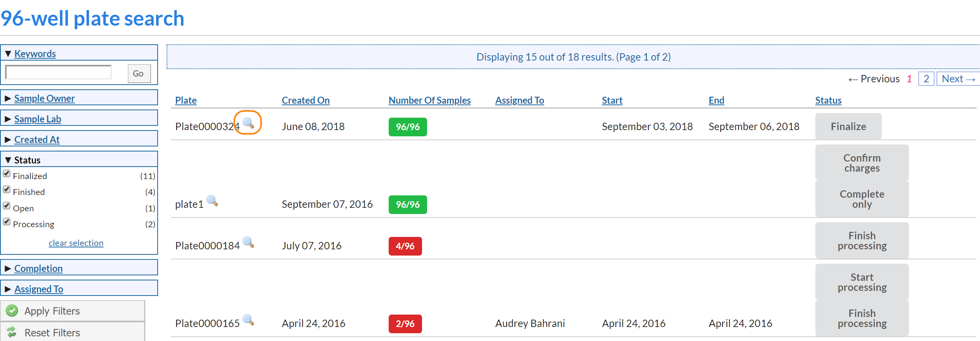The height and width of the screenshot is (341, 980).
Task: View Plate0000165 via its magnifier icon
Action: [248, 320]
